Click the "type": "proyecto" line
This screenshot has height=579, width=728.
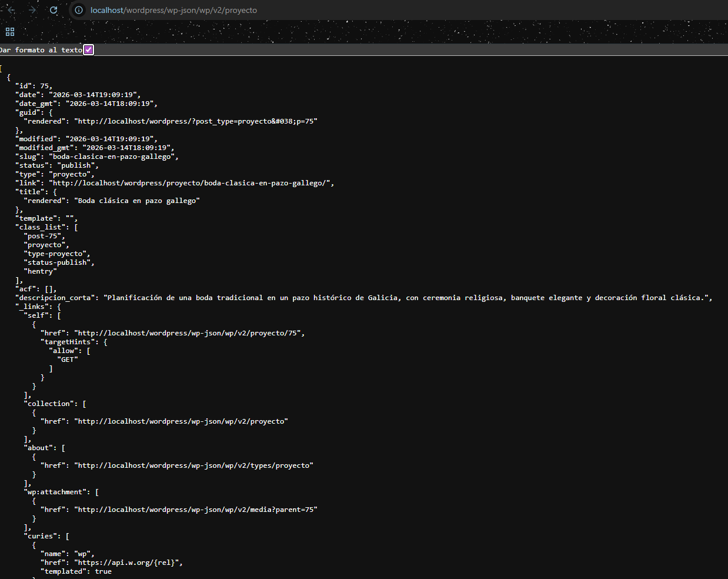coord(55,174)
